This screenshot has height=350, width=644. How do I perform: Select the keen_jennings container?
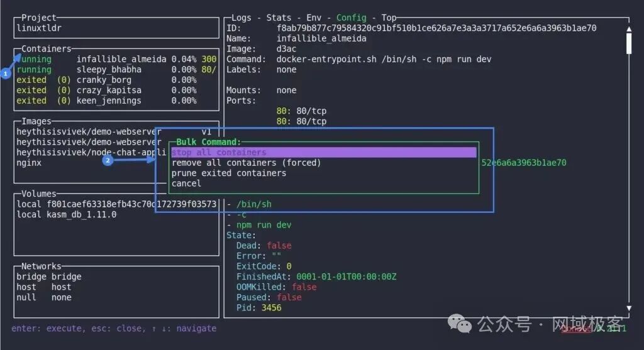(x=116, y=101)
